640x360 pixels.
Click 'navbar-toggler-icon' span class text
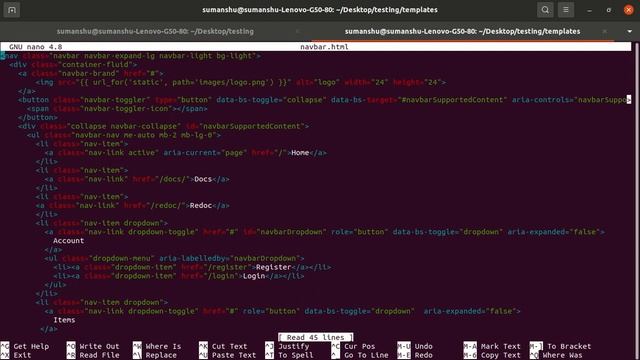[126, 109]
